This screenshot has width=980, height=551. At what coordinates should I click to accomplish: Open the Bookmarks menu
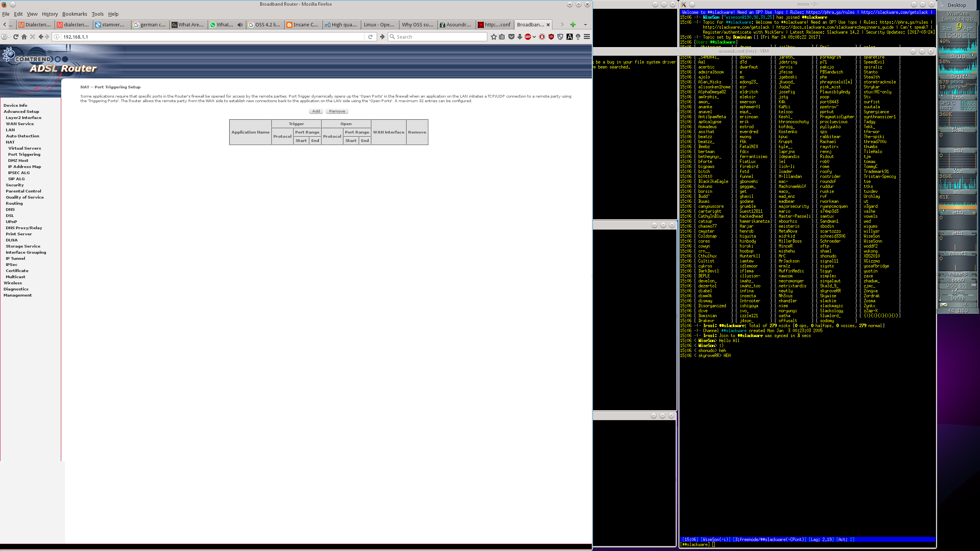click(75, 14)
